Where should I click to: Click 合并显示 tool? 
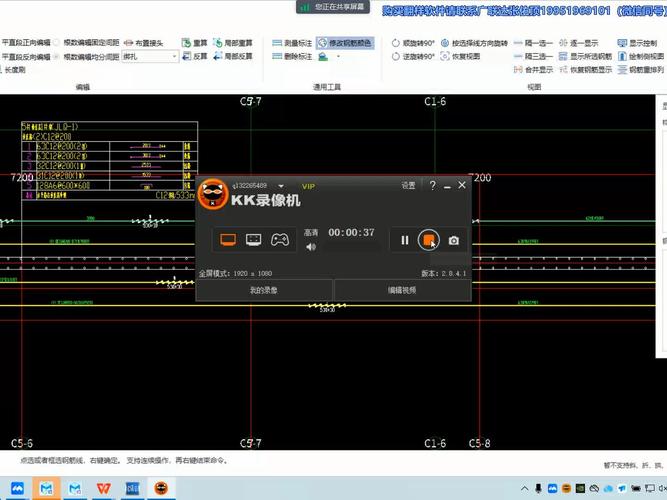533,69
